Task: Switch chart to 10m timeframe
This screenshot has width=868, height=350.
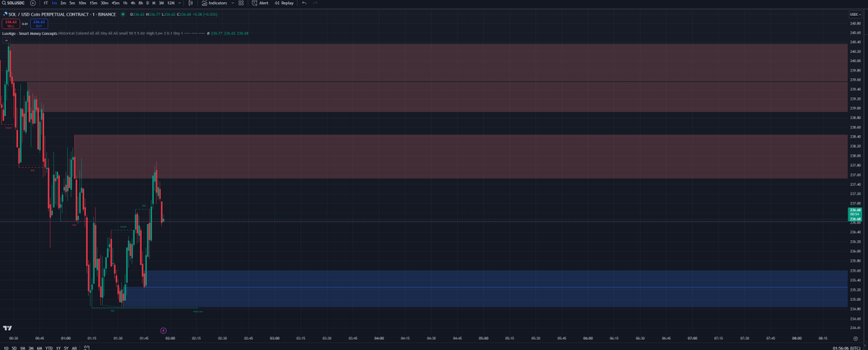Action: (82, 3)
